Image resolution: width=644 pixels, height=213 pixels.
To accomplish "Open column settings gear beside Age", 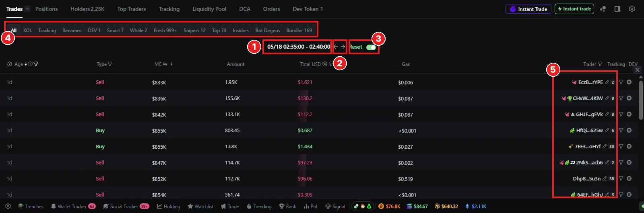I will [x=10, y=64].
